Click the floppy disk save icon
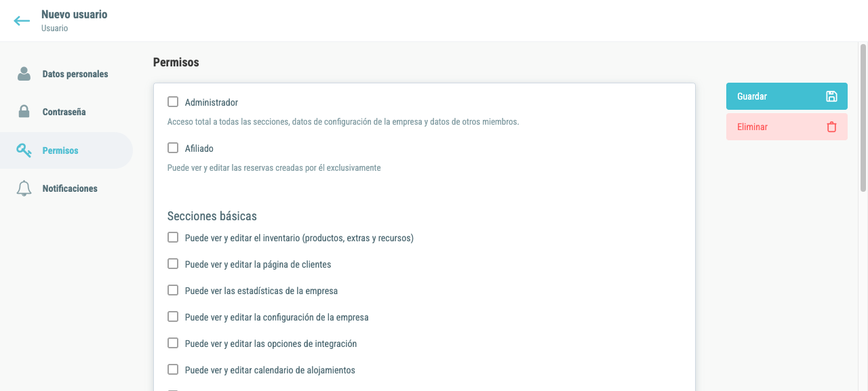Viewport: 868px width, 391px height. pos(831,96)
